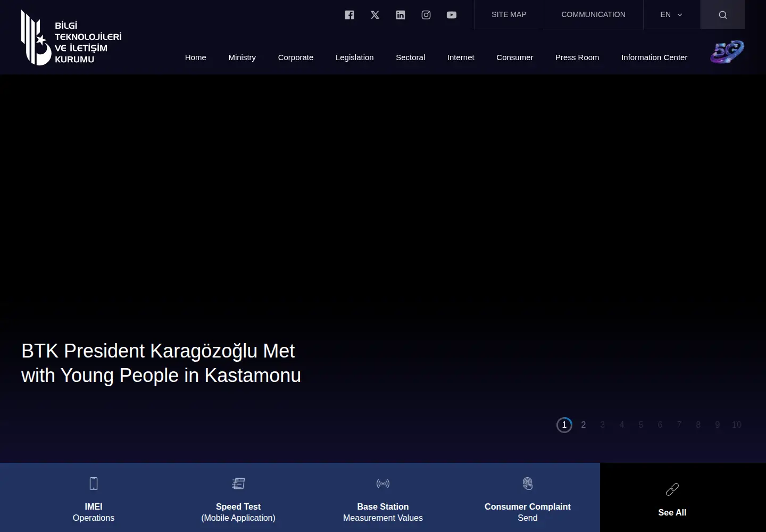Jump to slide 10 in the carousel

pos(737,425)
